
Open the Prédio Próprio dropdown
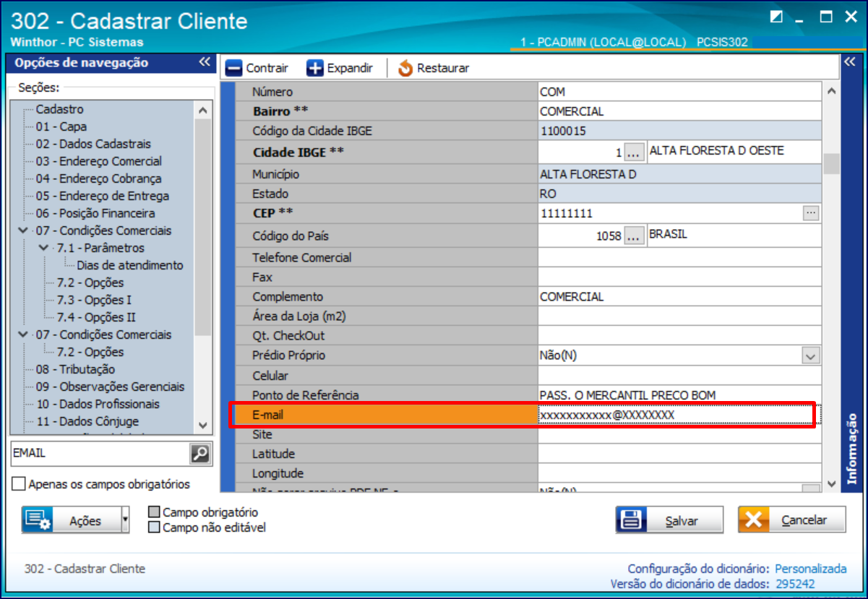811,355
